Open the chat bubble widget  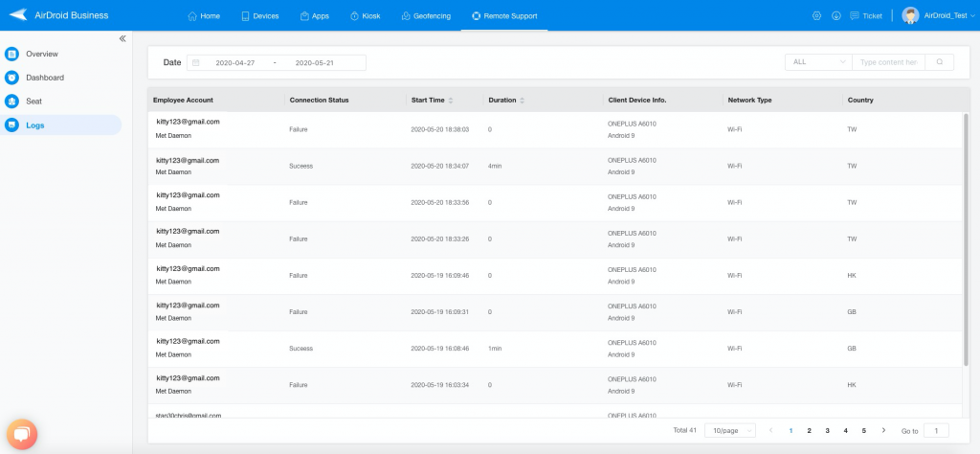coord(22,434)
